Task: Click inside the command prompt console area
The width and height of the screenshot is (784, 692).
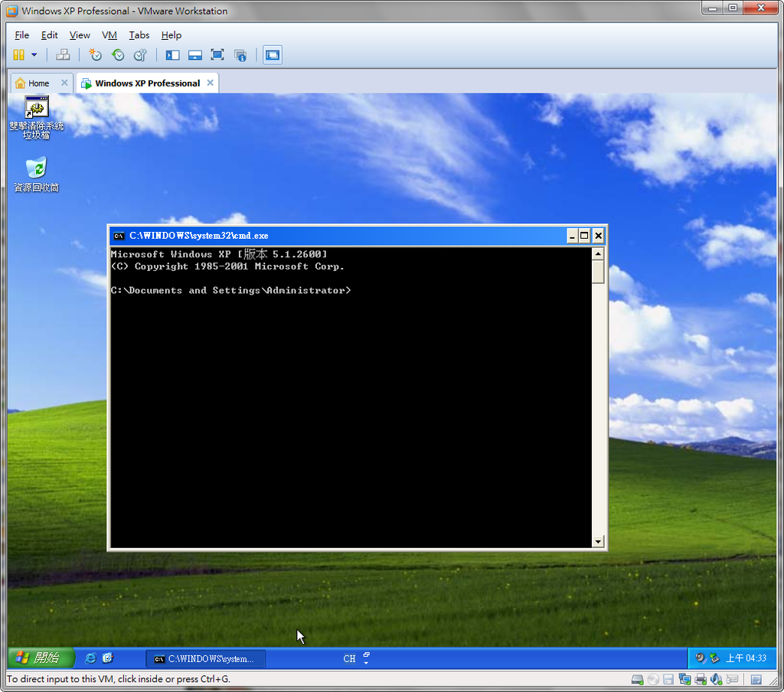Action: 351,397
